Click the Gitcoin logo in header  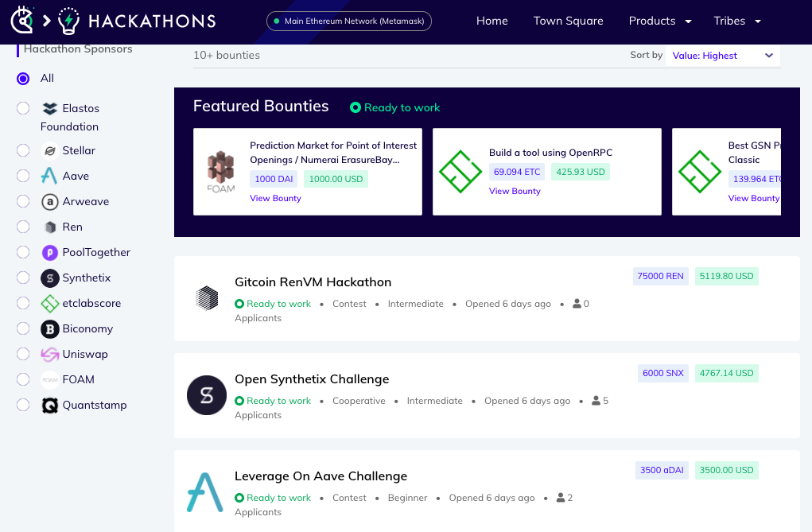(22, 20)
